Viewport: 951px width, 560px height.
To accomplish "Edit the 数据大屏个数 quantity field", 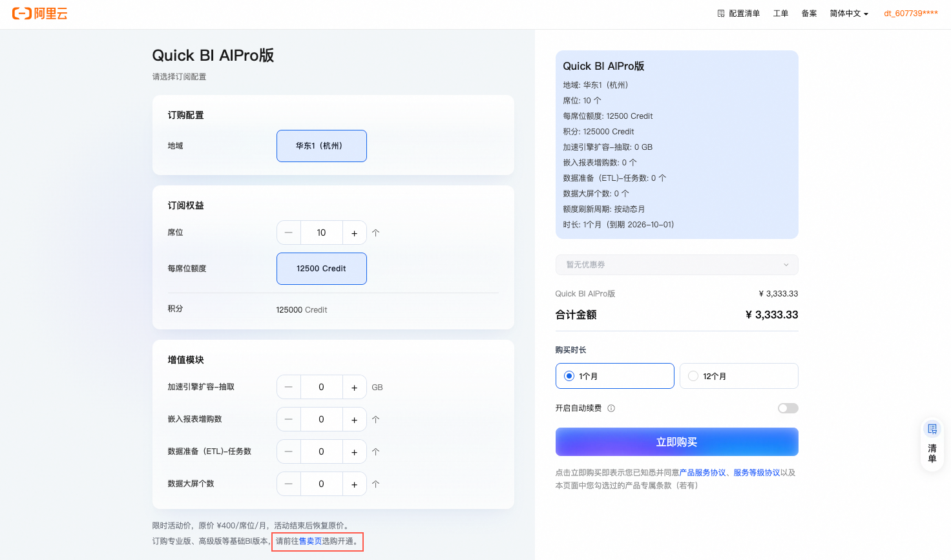I will [x=321, y=484].
